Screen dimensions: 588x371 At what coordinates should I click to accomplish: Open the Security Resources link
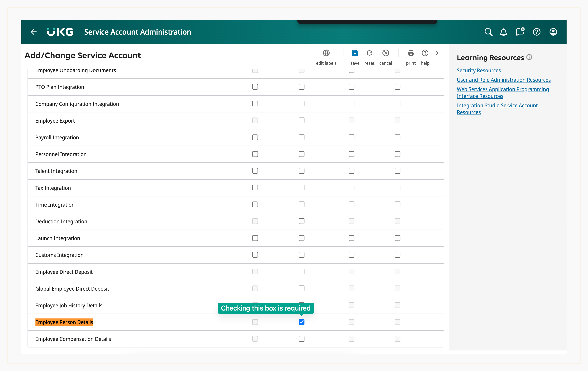pyautogui.click(x=479, y=70)
